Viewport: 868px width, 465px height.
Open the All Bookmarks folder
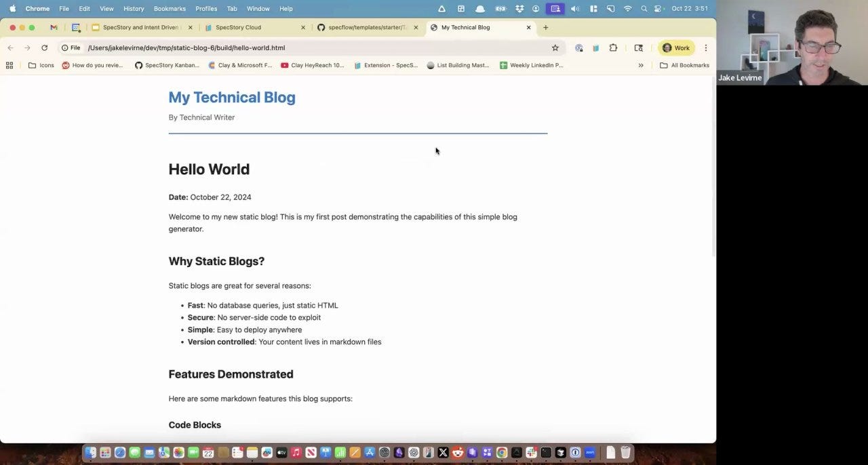click(x=684, y=65)
